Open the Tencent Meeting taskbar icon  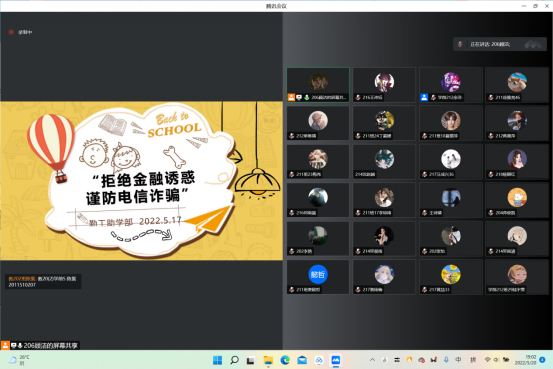point(335,360)
